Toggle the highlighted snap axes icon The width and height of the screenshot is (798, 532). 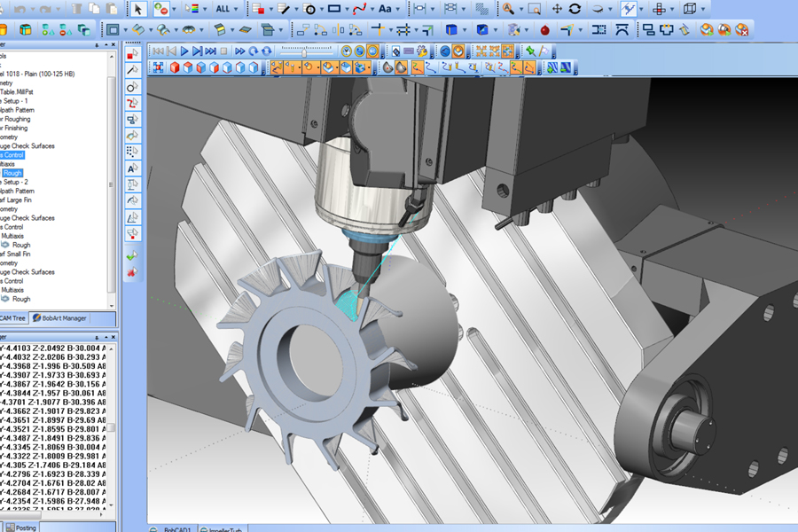click(629, 9)
